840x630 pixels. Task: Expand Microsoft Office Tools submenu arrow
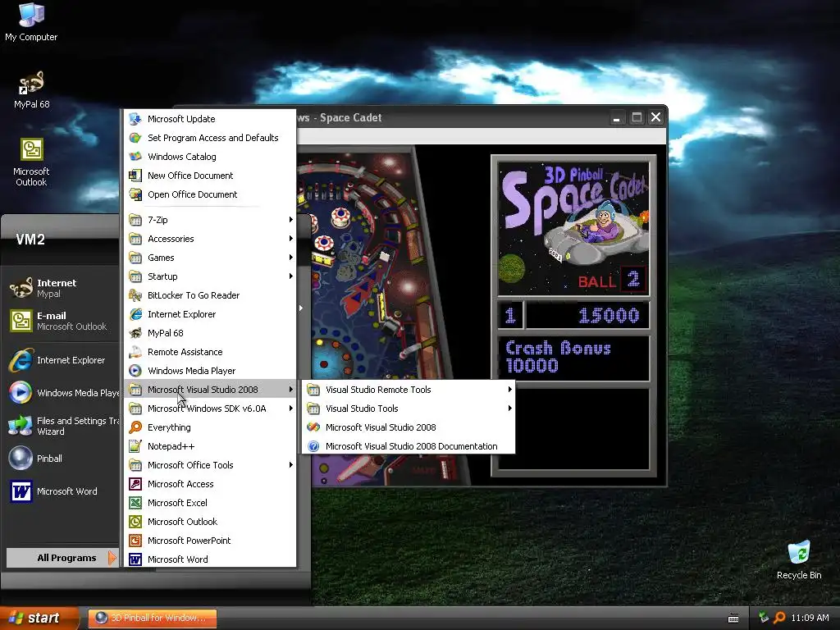coord(291,465)
